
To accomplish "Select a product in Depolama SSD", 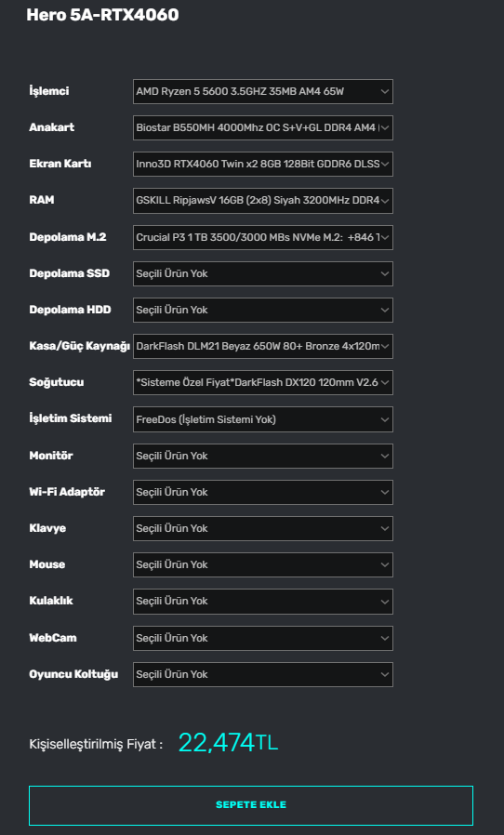I will click(262, 273).
